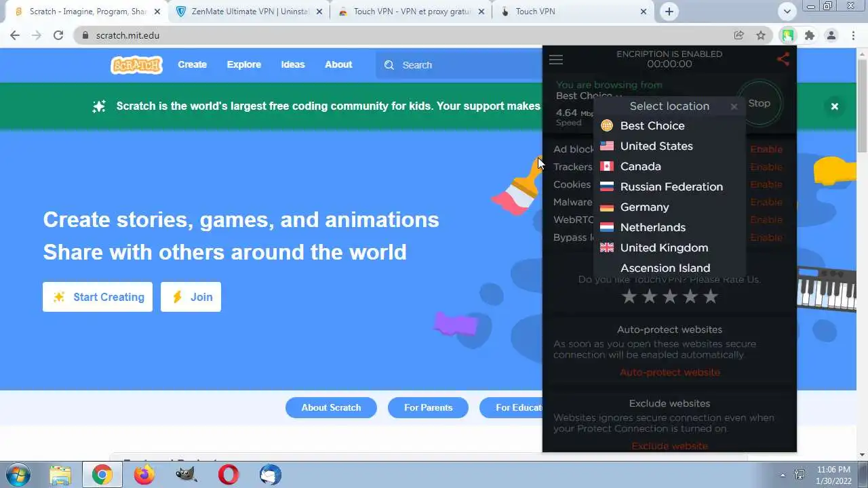The height and width of the screenshot is (488, 868).
Task: Go back in the browser
Action: (15, 35)
